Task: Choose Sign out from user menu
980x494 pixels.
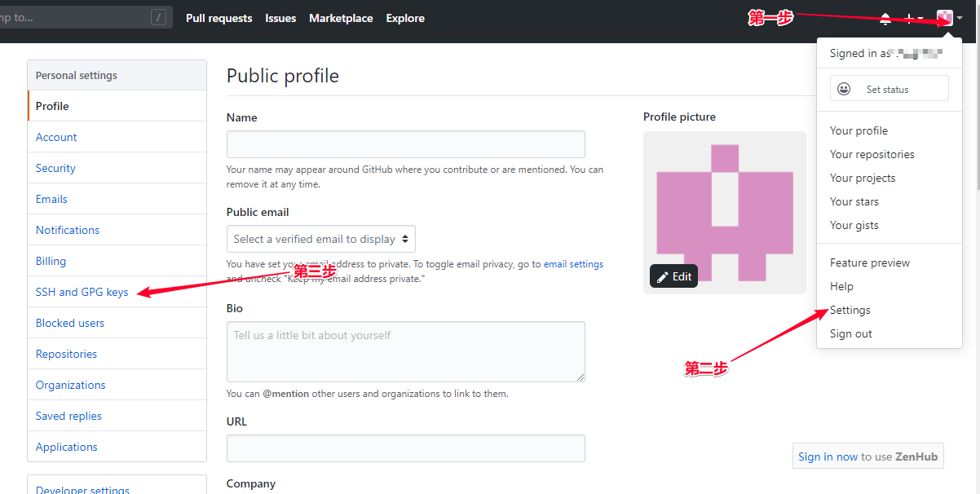Action: click(850, 333)
